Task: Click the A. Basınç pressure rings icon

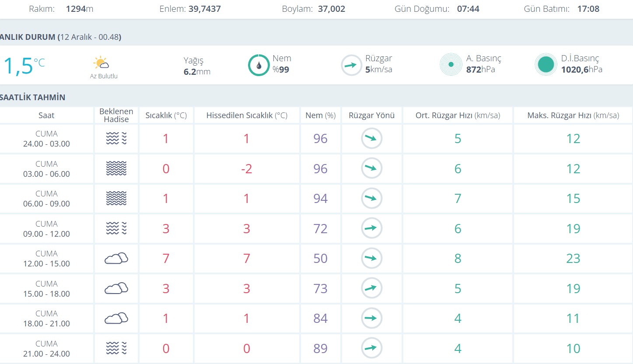Action: pyautogui.click(x=451, y=65)
